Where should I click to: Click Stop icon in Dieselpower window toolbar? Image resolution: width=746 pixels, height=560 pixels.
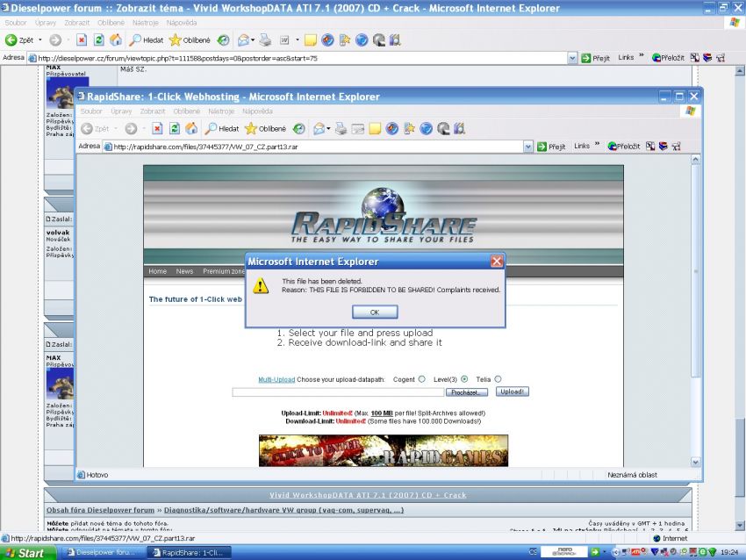coord(82,40)
